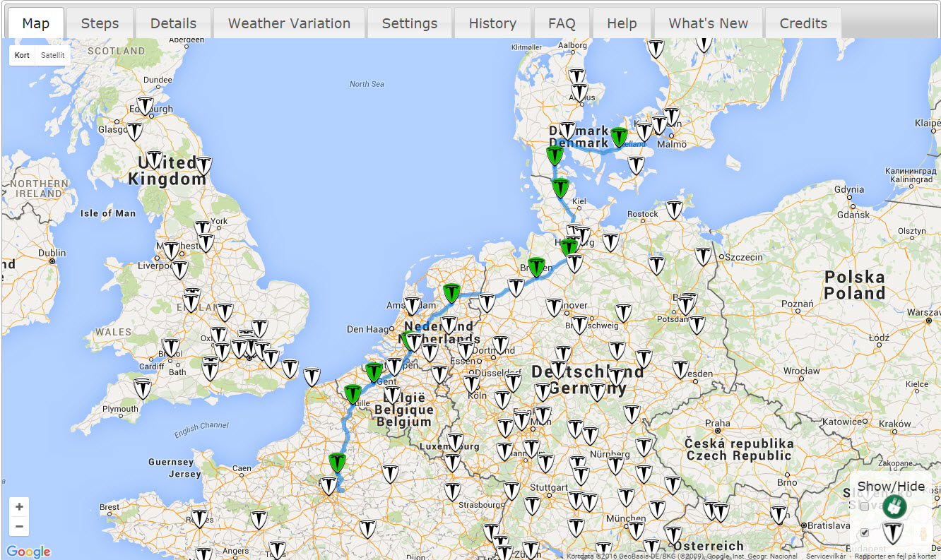
Task: Click the 'Isle of Man' label
Action: point(108,213)
